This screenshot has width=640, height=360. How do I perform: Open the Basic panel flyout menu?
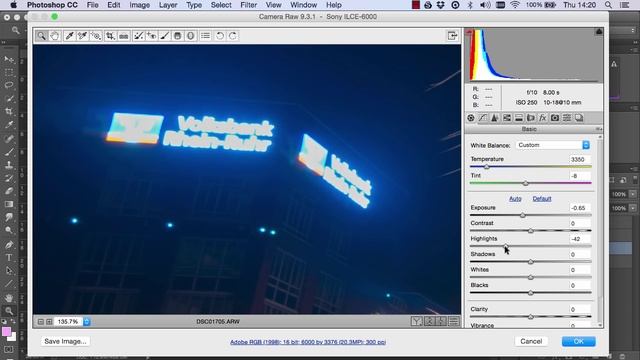pos(598,129)
